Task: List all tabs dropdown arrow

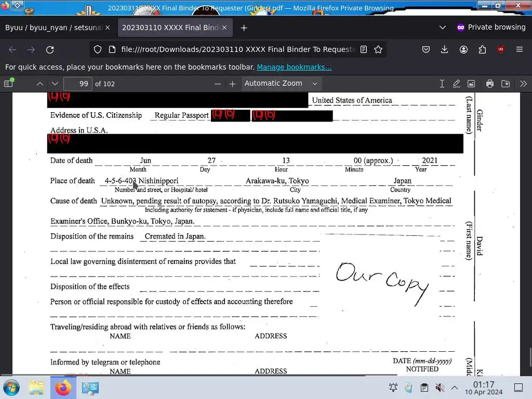Action: (443, 28)
